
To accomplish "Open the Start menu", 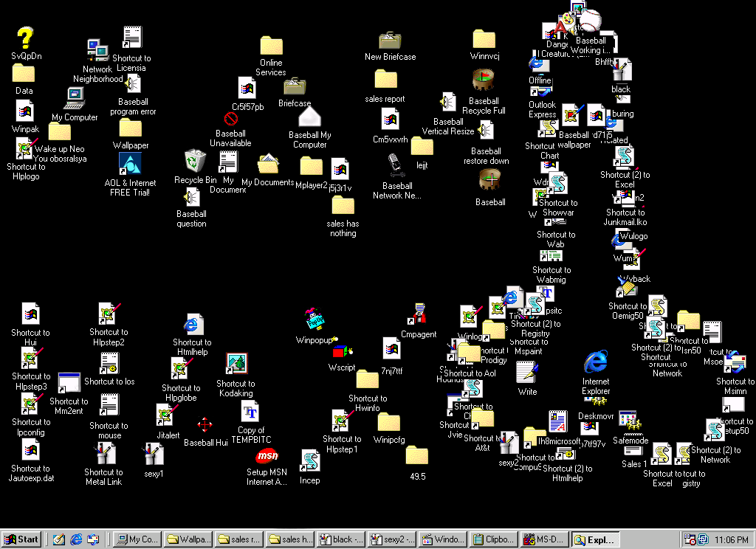I will click(21, 539).
